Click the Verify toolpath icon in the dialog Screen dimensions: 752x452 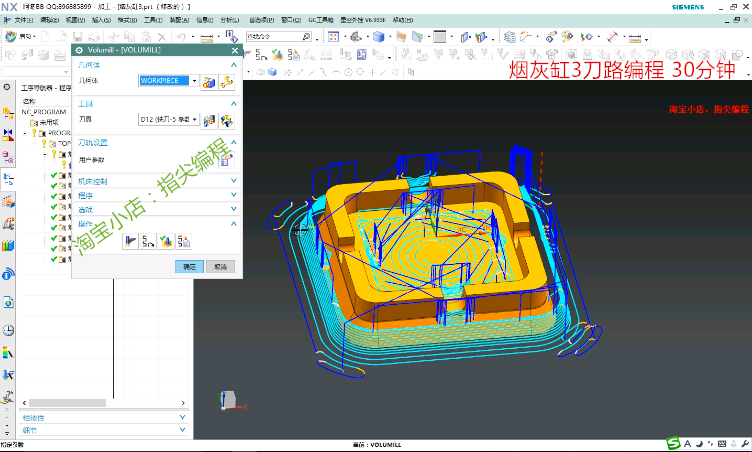(167, 240)
